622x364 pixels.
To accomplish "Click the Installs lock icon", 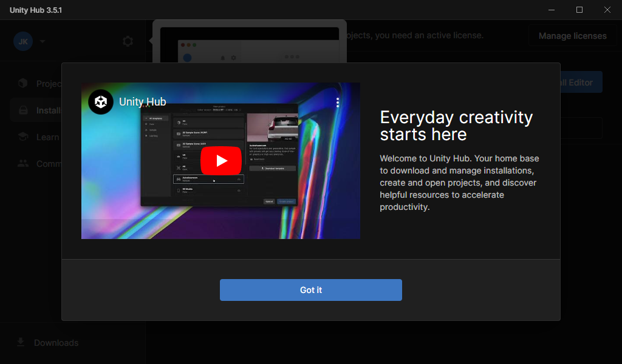I will click(x=23, y=110).
